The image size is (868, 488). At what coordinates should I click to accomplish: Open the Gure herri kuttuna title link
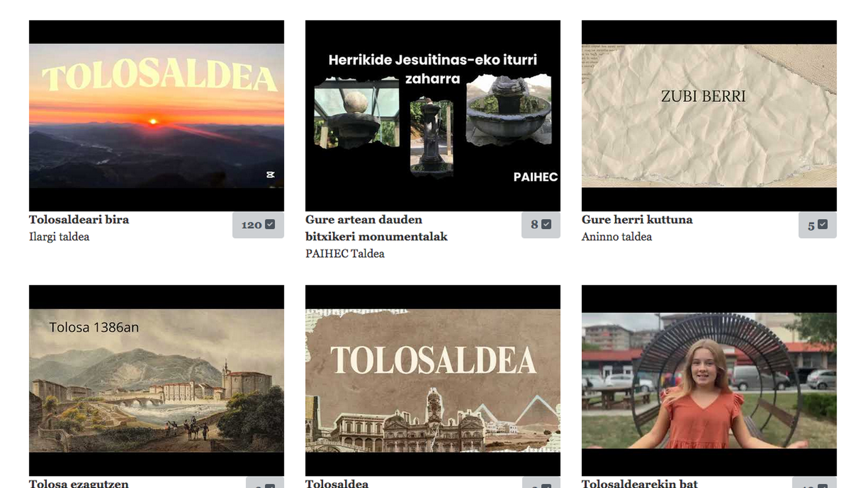click(637, 220)
